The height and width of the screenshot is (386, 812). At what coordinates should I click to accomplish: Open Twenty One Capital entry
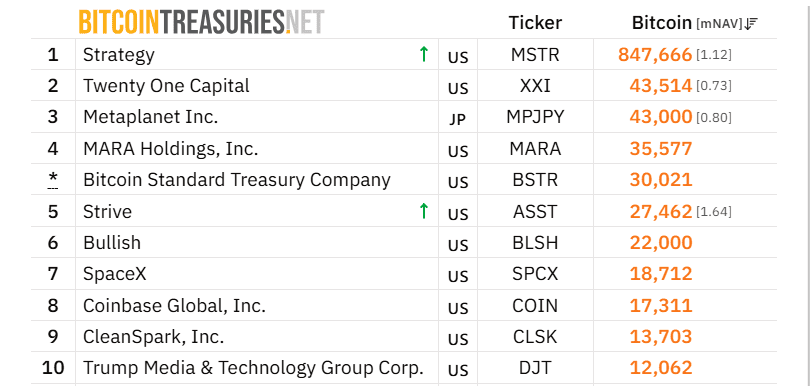click(166, 86)
